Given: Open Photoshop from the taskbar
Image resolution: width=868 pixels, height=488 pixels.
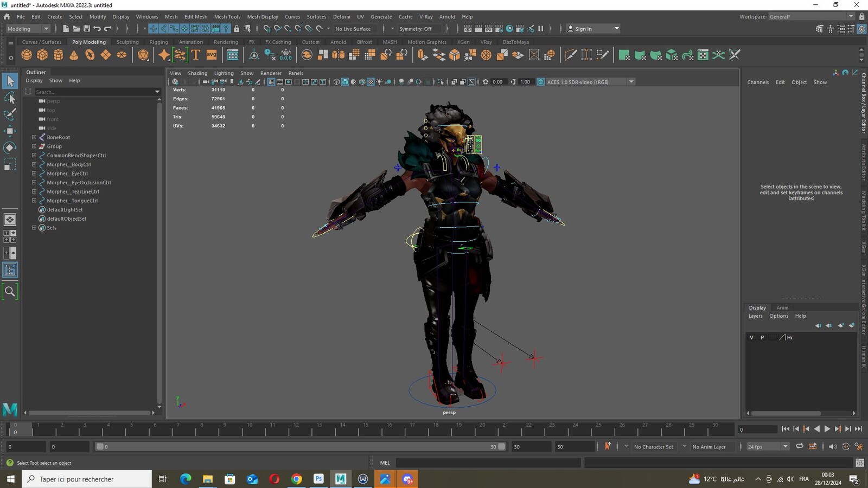Looking at the screenshot, I should pyautogui.click(x=318, y=479).
